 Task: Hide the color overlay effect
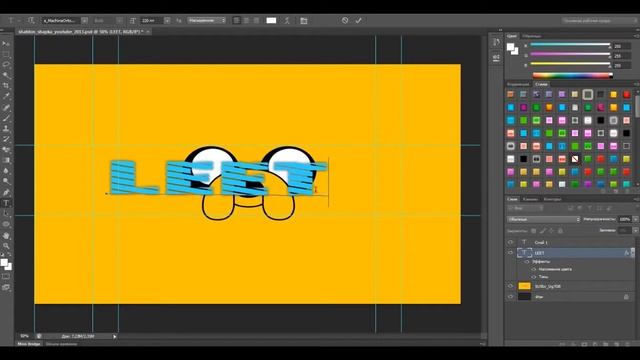point(533,269)
